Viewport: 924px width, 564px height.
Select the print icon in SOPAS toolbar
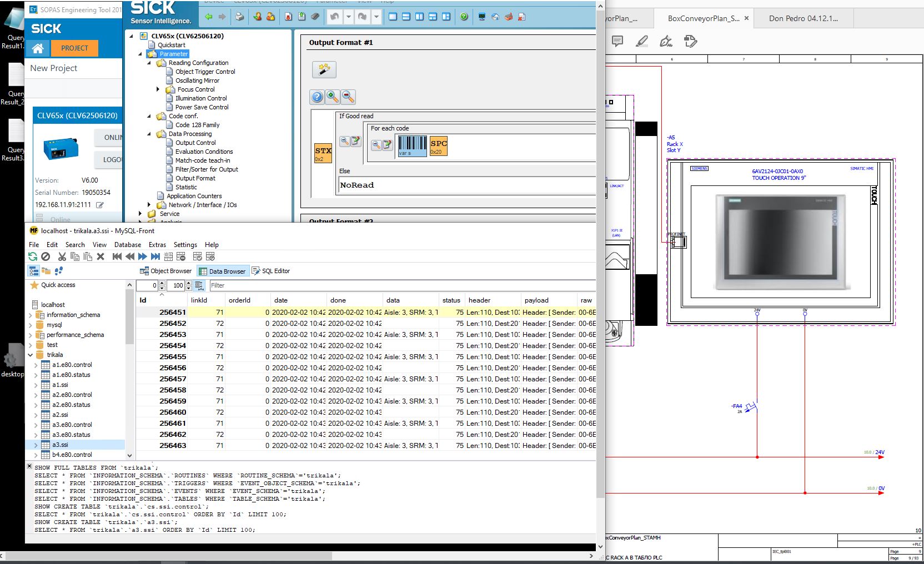pyautogui.click(x=240, y=17)
